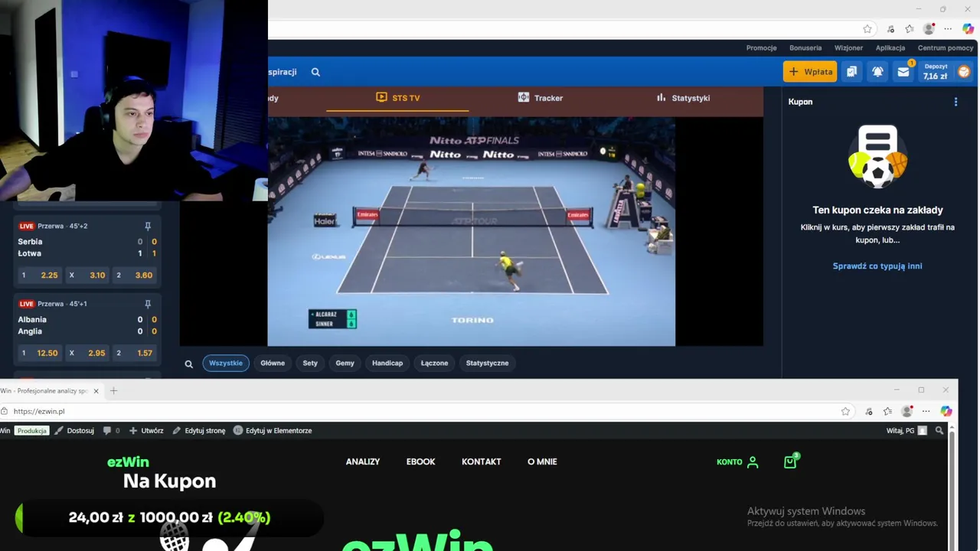The image size is (980, 551).
Task: Select the Statystyczne market filter
Action: (487, 364)
